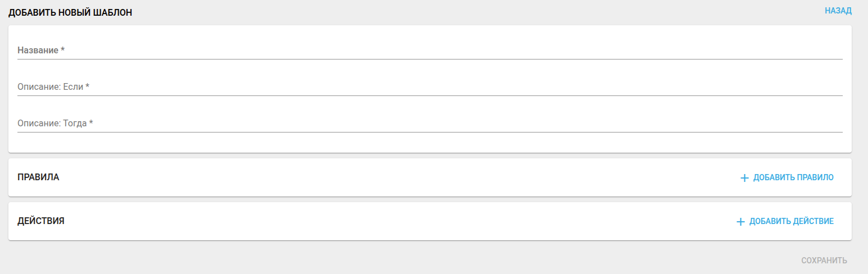Click the empty middle of the ДЕЙСТВИЯ card

(x=394, y=221)
